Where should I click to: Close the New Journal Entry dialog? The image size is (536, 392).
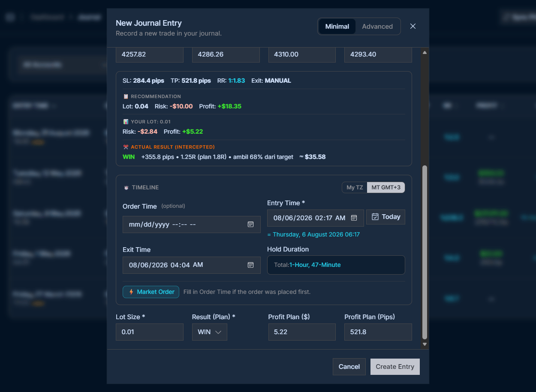point(413,26)
